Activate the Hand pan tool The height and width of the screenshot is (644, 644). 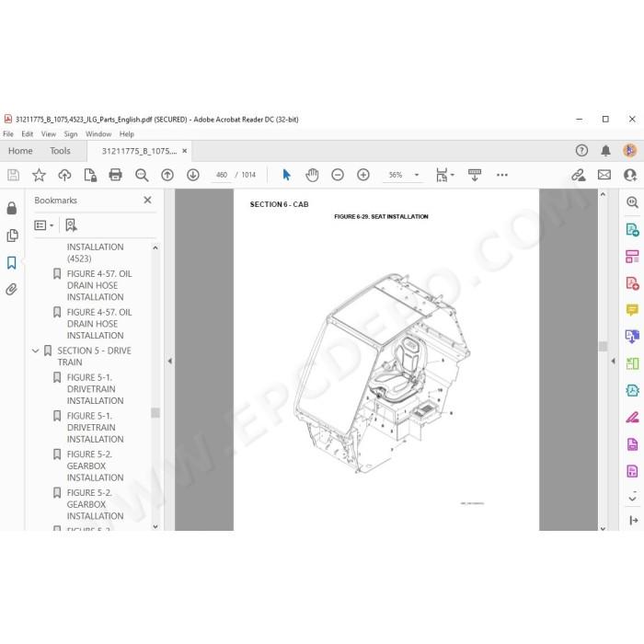pos(312,175)
